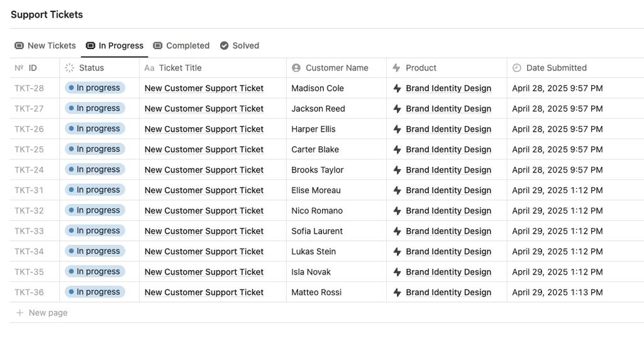This screenshot has width=644, height=345.
Task: Add a New page row
Action: (x=326, y=313)
